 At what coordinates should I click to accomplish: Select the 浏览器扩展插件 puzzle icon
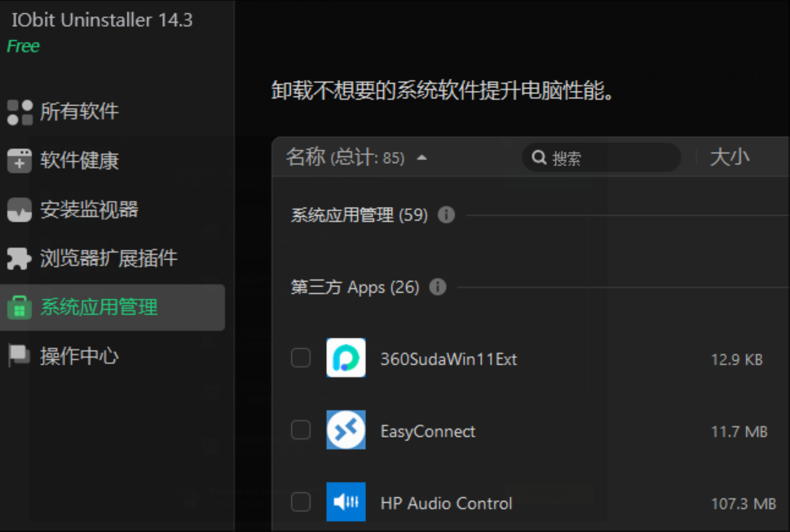tap(19, 258)
